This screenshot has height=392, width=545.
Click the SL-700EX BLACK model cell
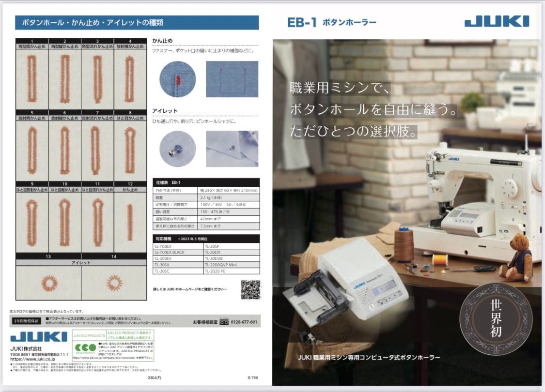178,253
